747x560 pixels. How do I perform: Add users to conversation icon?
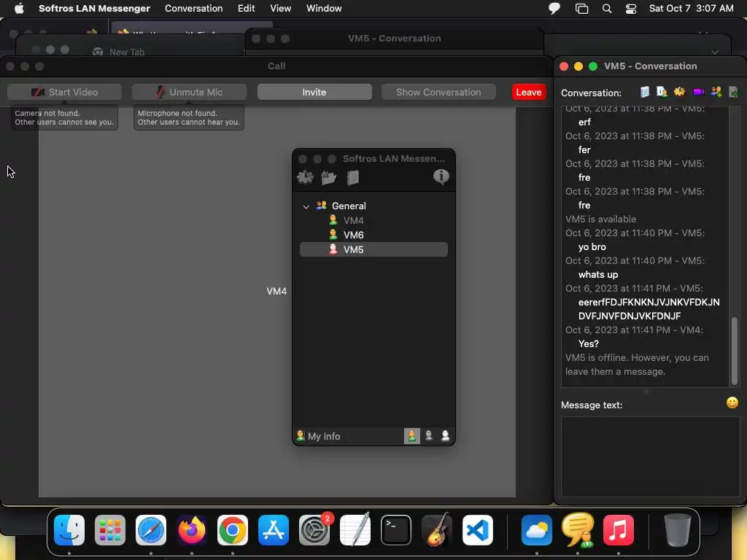[716, 92]
